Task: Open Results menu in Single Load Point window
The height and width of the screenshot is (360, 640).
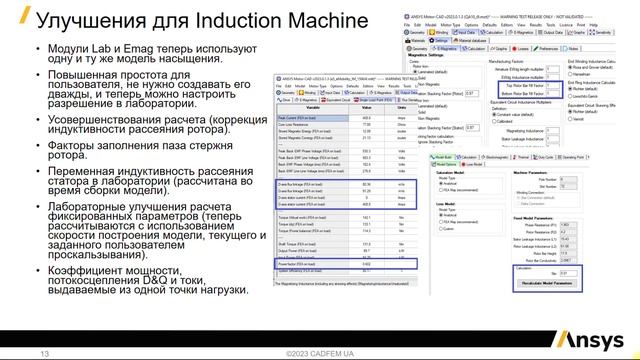Action: (x=394, y=86)
